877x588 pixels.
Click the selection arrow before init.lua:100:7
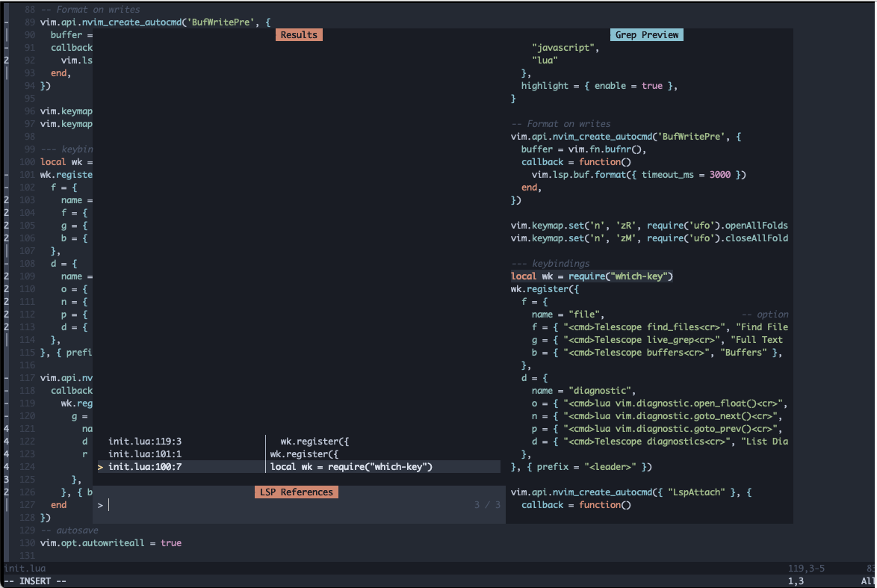[x=99, y=466]
